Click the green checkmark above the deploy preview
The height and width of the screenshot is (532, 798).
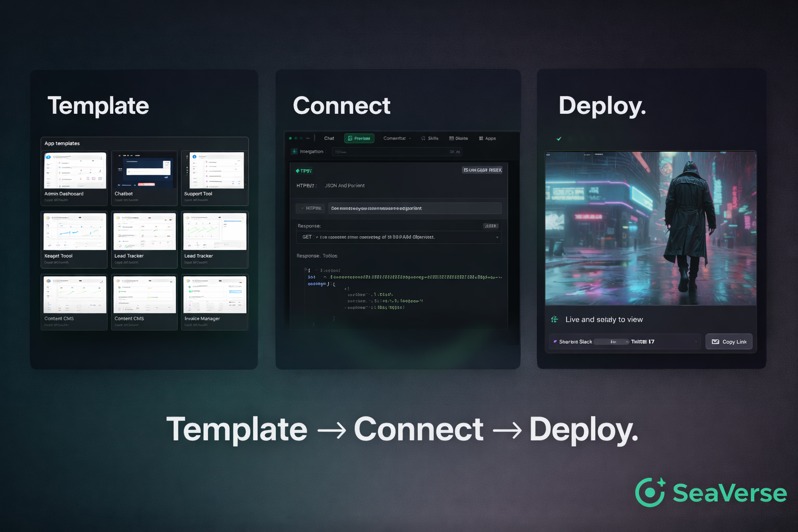click(x=559, y=139)
